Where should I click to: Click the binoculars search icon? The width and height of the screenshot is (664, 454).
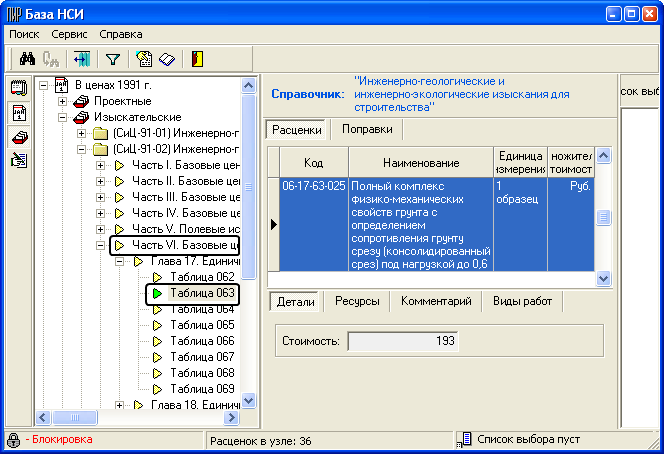pos(27,59)
